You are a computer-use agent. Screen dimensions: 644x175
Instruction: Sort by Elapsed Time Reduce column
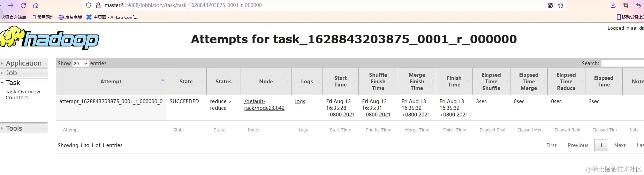coord(566,82)
